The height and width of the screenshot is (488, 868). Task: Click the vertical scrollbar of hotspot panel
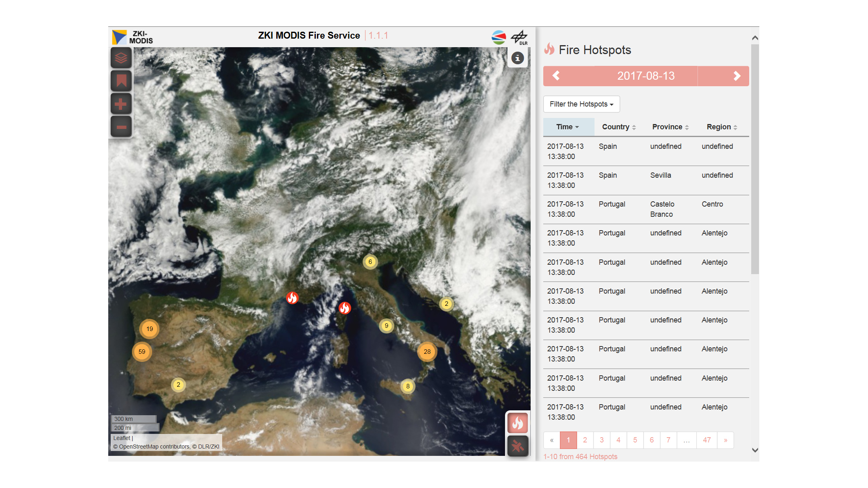[755, 159]
